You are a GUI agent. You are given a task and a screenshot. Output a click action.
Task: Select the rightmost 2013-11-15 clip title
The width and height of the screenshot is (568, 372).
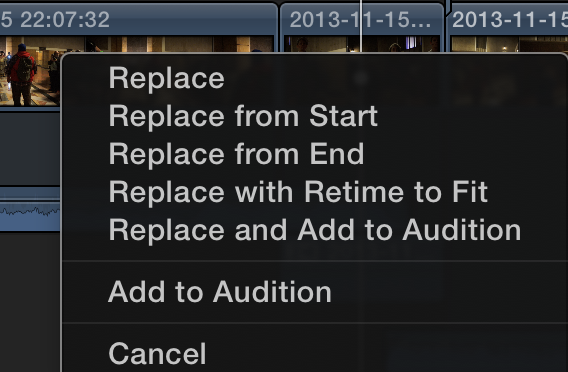(x=510, y=20)
